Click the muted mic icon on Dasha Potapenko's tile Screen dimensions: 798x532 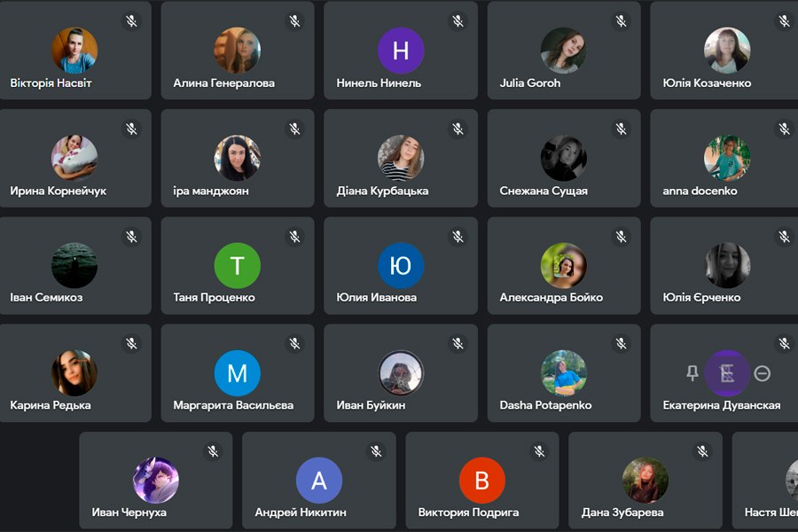point(621,344)
